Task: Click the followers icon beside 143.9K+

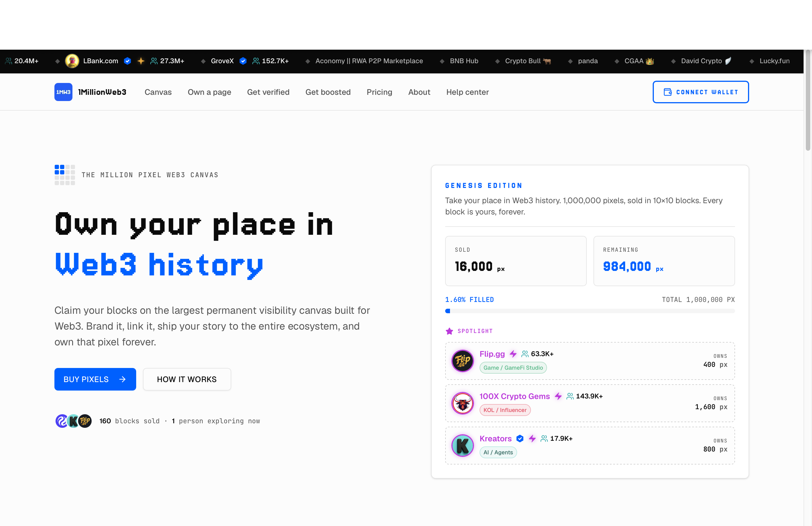Action: coord(570,396)
